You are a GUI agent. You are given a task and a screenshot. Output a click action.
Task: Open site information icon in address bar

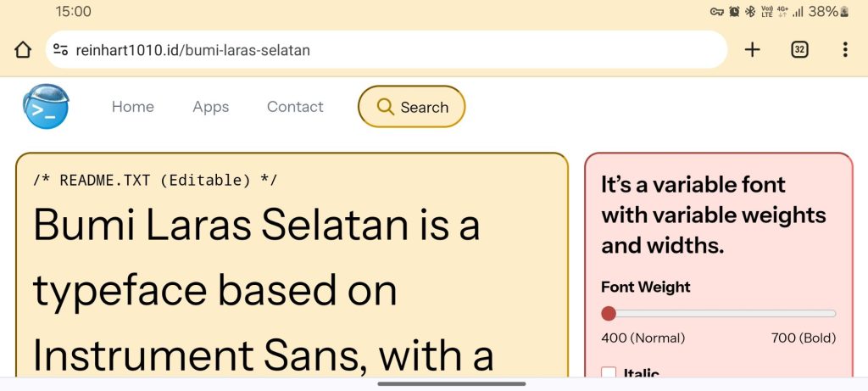click(61, 50)
